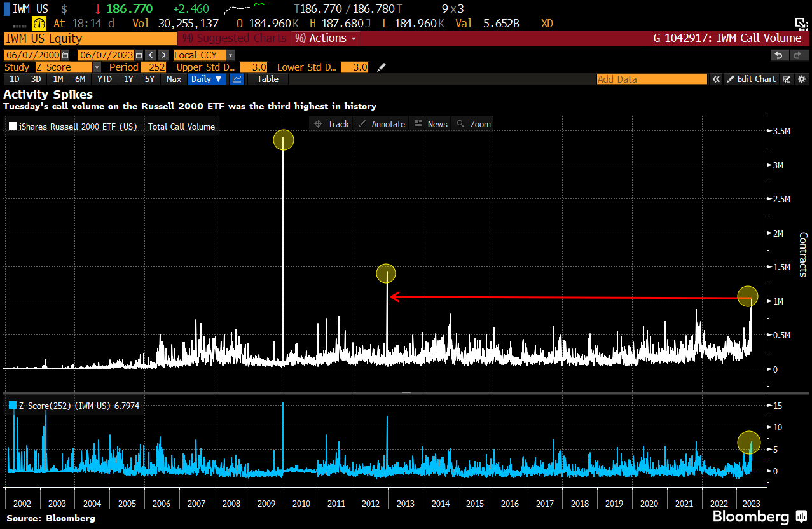Select the 3D range tab
This screenshot has width=812, height=529.
coord(36,79)
